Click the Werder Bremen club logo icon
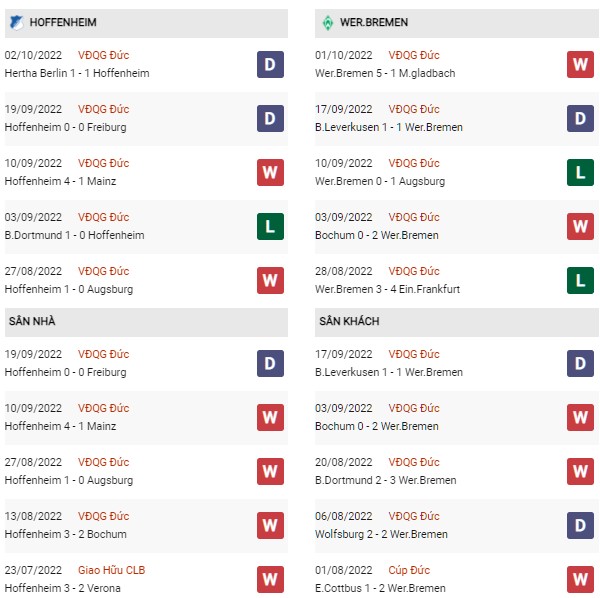Viewport: 600px width, 598px height. click(328, 23)
